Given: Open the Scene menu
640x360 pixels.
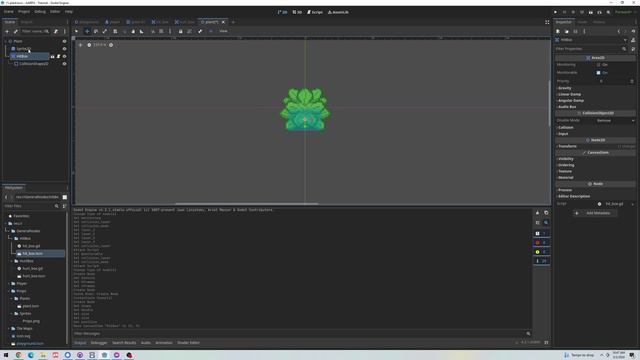Looking at the screenshot, I should [9, 12].
